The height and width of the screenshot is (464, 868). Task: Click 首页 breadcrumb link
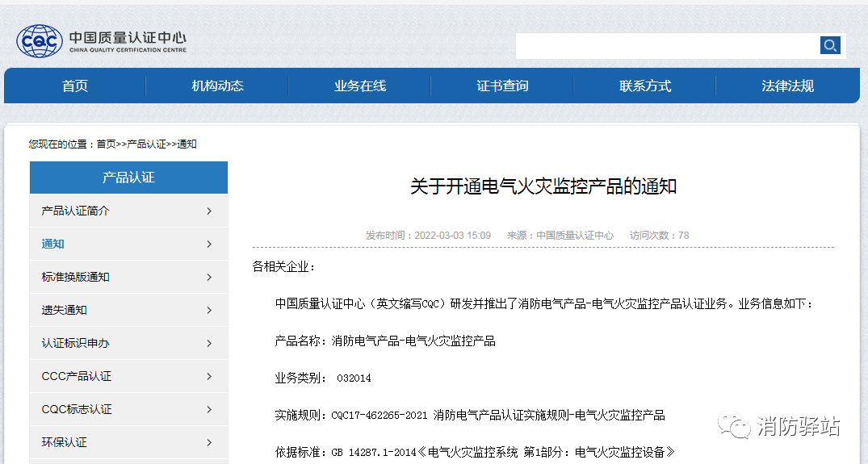106,144
